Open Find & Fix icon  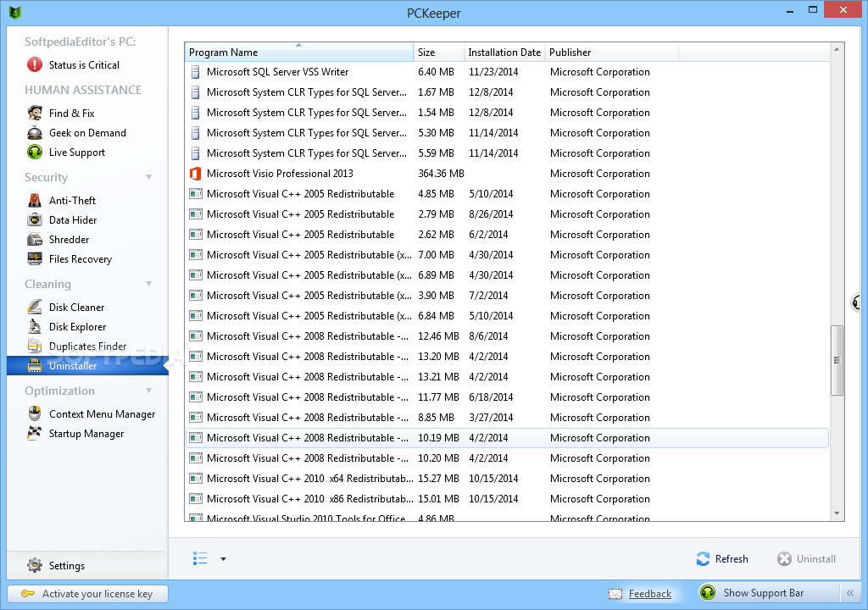point(35,113)
